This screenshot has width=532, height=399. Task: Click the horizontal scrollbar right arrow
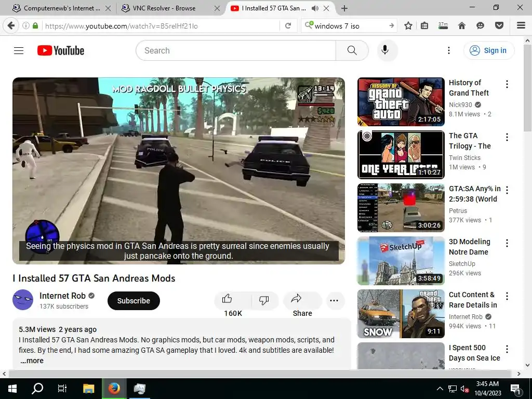click(x=519, y=374)
